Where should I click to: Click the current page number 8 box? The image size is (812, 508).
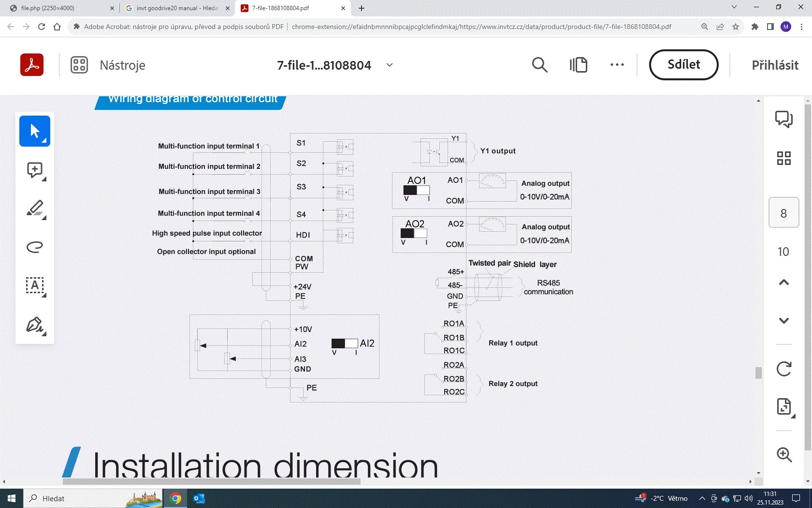[x=783, y=213]
